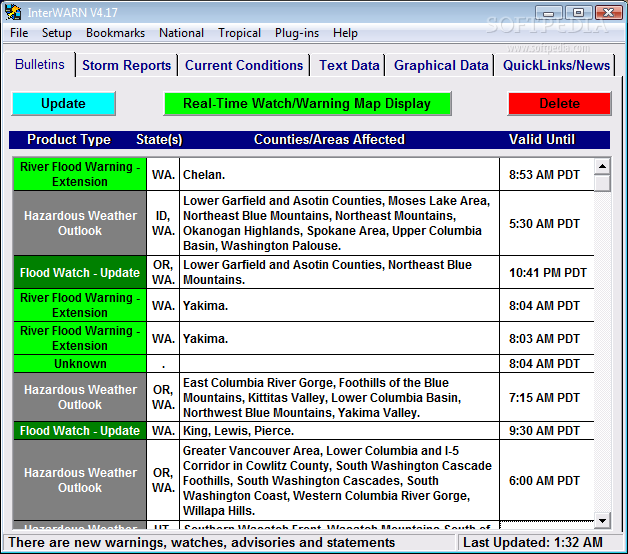Click the scroll down arrow of bulletin list

[x=602, y=521]
